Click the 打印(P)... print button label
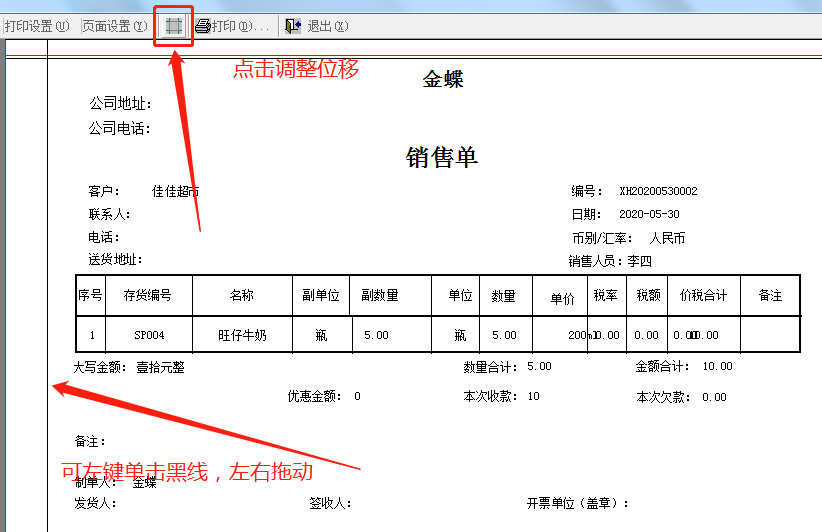822x532 pixels. [x=240, y=26]
